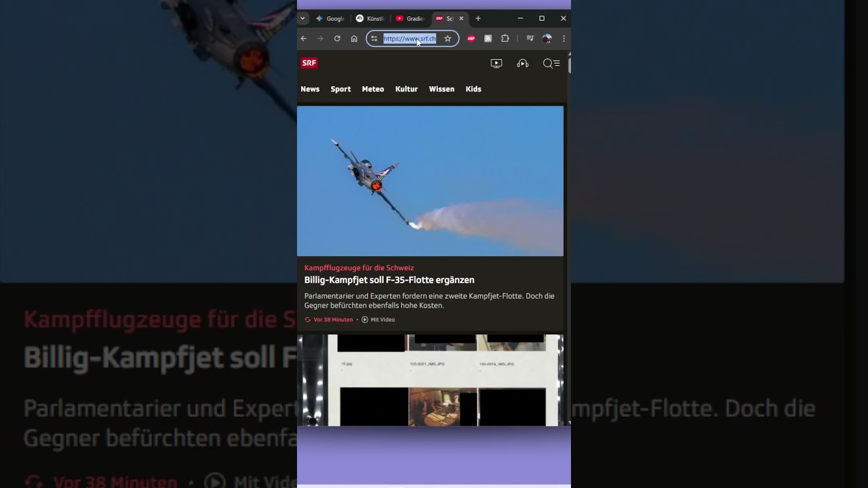Open the SRF TV play section

click(496, 63)
